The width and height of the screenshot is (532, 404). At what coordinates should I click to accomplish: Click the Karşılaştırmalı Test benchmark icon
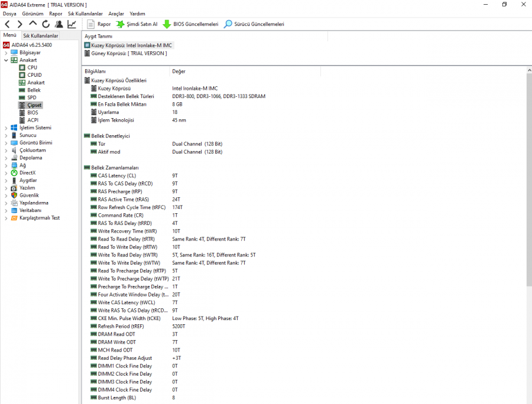tap(14, 218)
